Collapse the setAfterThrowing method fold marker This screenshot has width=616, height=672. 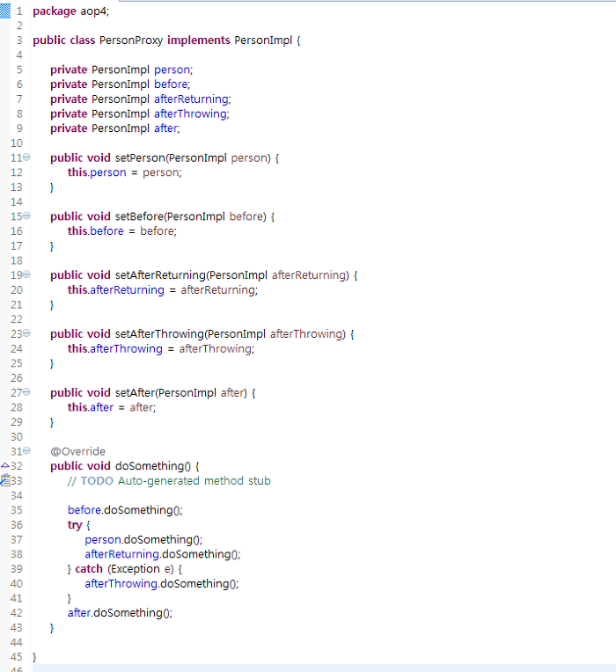(26, 333)
